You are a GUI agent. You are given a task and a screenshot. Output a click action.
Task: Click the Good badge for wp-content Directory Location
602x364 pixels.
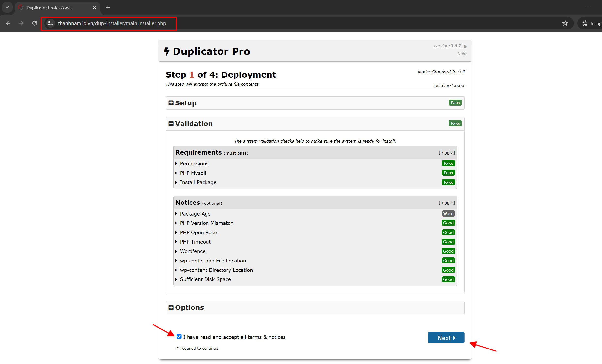click(448, 270)
